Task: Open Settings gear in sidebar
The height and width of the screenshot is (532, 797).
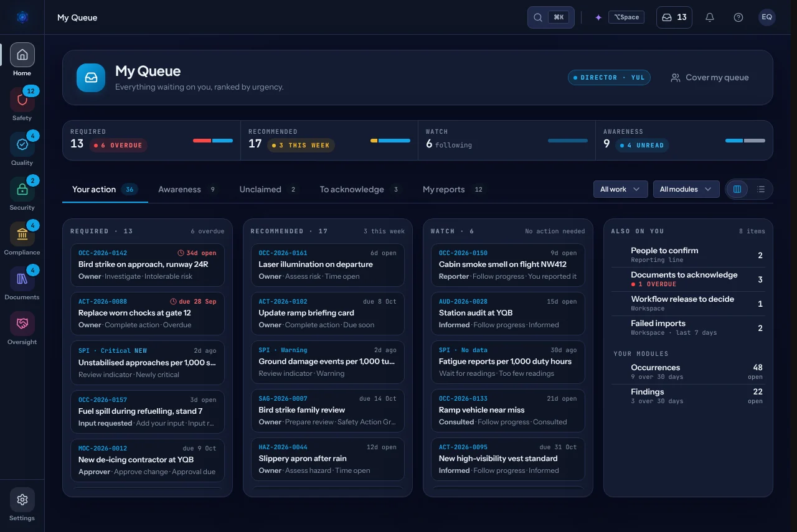Action: pyautogui.click(x=22, y=500)
